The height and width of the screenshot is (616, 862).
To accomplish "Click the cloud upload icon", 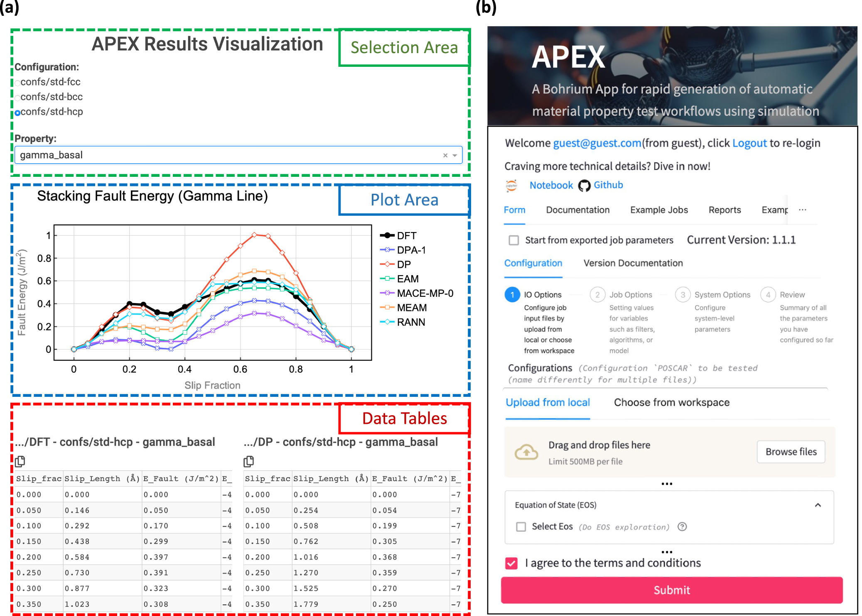I will [526, 452].
